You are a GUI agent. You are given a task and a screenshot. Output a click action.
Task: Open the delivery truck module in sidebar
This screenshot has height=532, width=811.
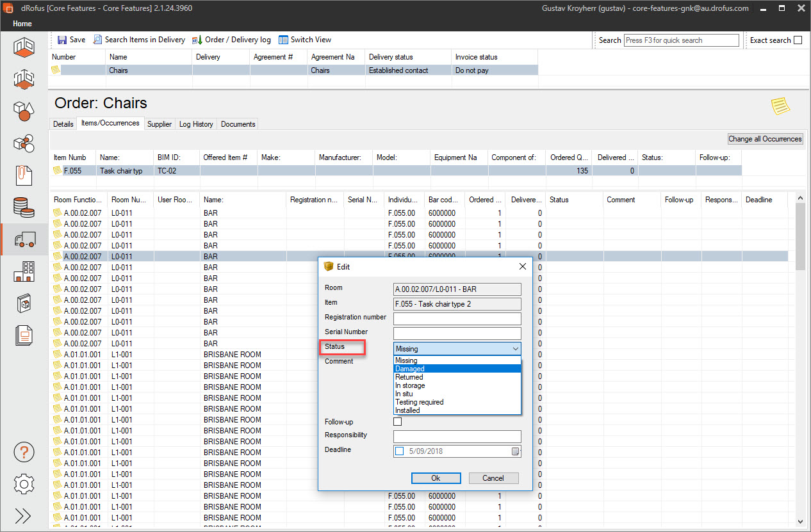coord(24,239)
